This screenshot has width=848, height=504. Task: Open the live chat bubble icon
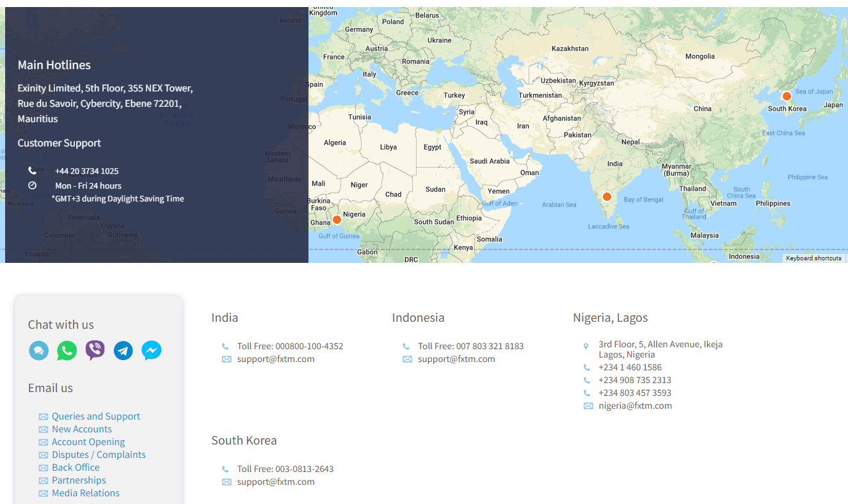tap(39, 350)
